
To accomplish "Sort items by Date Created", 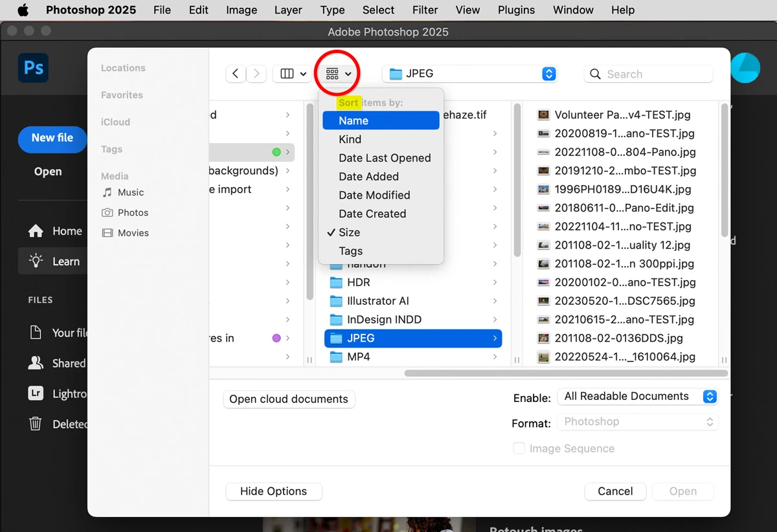I will (x=381, y=214).
